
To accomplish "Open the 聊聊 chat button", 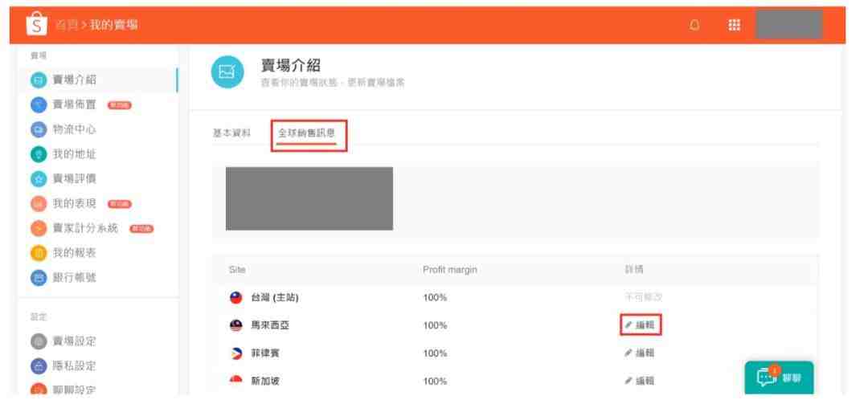I will coord(779,378).
